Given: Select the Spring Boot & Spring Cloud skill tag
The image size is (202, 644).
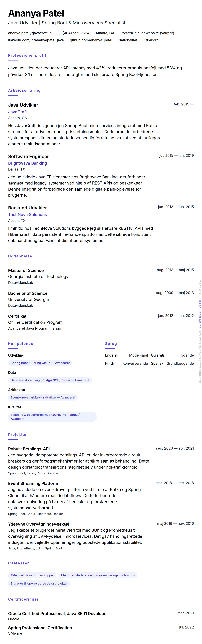Looking at the screenshot, I should [40, 363].
